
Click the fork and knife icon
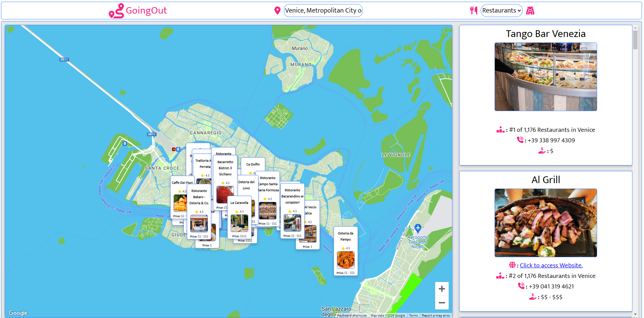473,11
